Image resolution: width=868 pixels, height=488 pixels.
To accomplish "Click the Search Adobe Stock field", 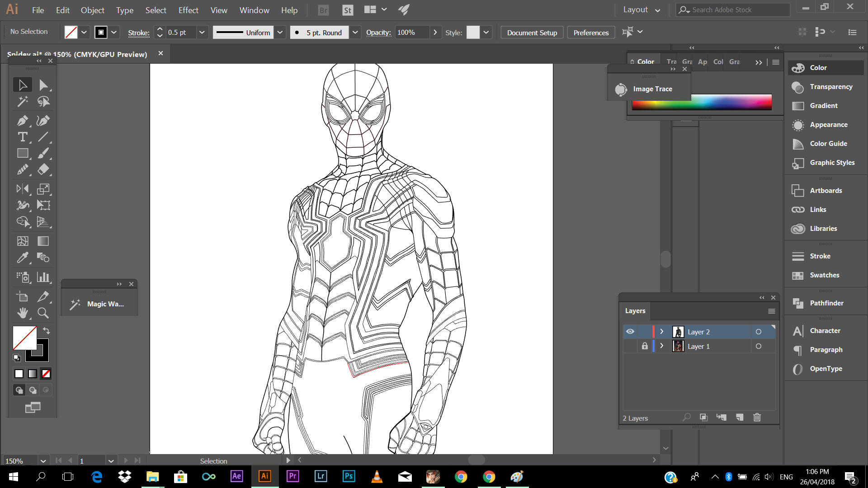I will (732, 9).
